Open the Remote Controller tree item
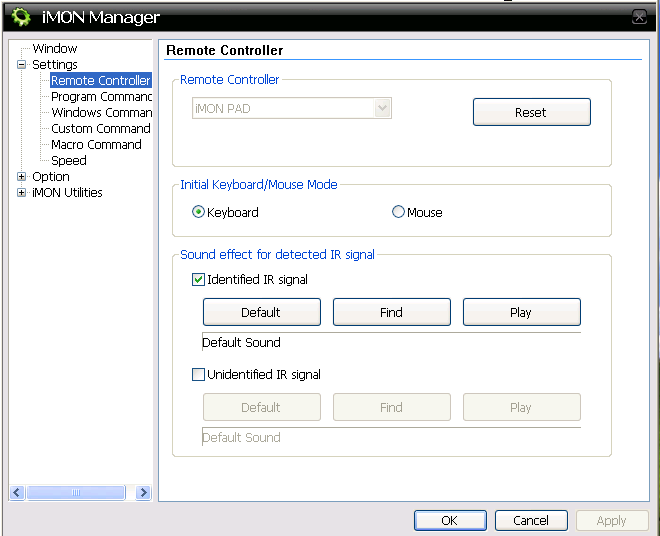Image resolution: width=660 pixels, height=536 pixels. [x=101, y=80]
